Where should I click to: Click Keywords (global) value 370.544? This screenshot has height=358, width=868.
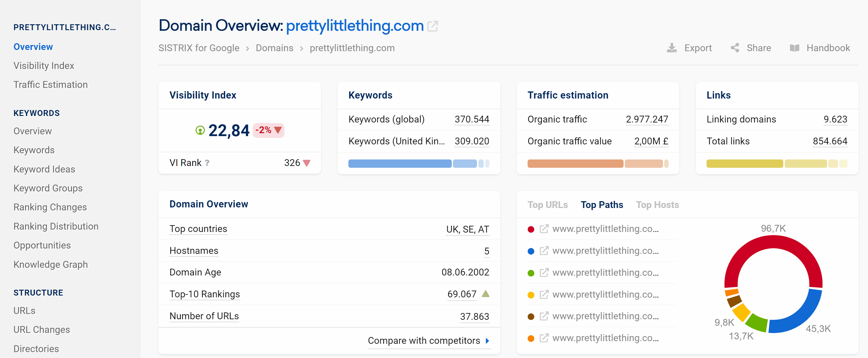[x=472, y=119]
